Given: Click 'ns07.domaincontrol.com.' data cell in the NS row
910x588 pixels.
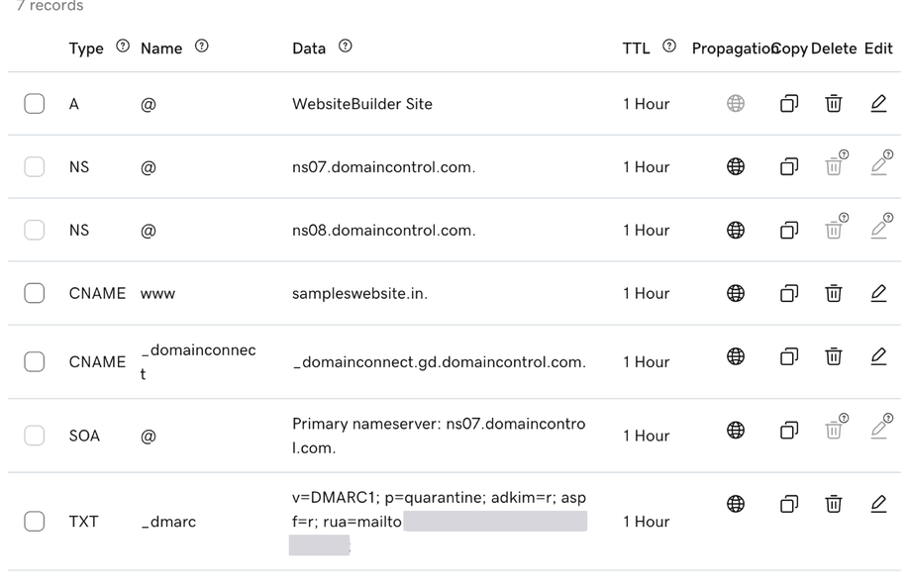Looking at the screenshot, I should click(383, 167).
